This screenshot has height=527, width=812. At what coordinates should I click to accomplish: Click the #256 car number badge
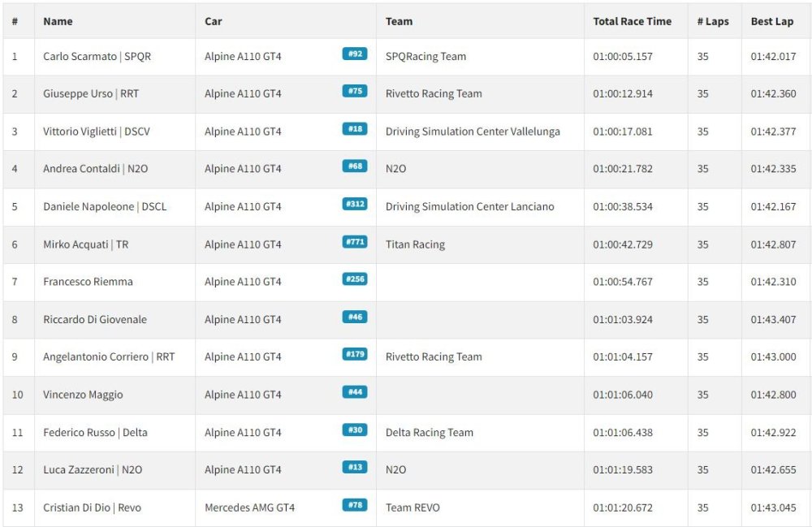[355, 279]
